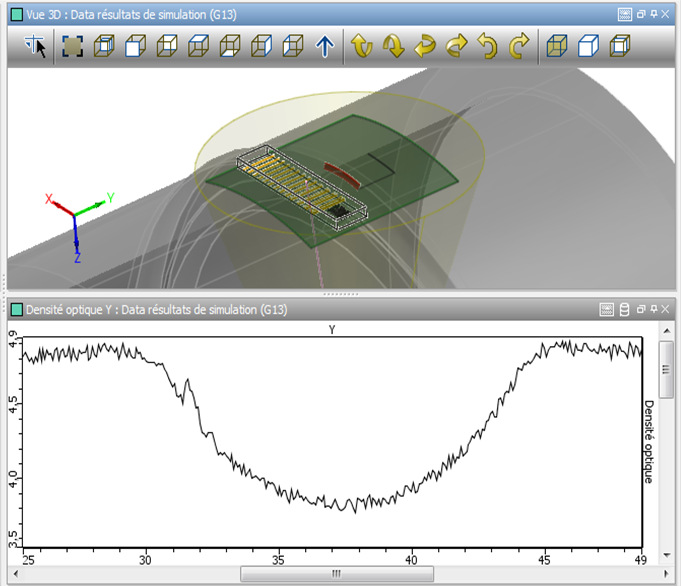
Task: Click the yellow undo-rotation arrow
Action: tap(488, 46)
